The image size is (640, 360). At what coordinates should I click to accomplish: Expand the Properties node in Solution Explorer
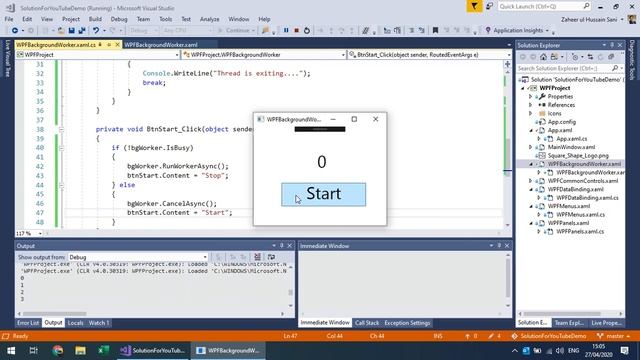tap(531, 96)
